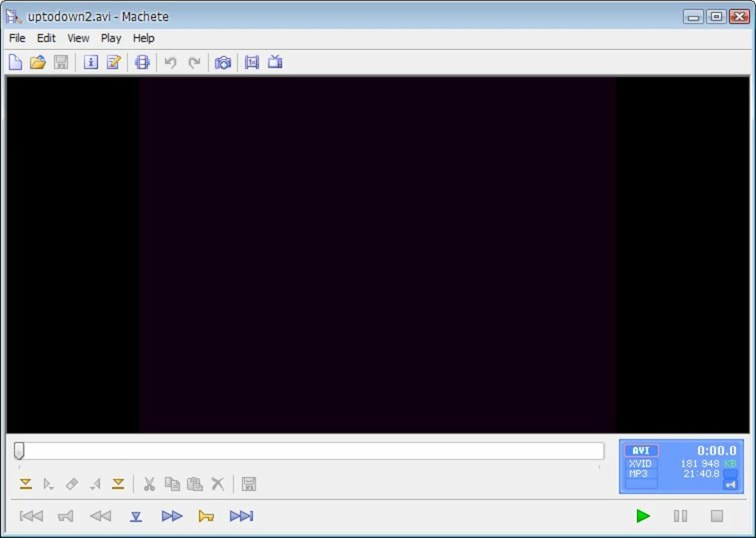Click the Save floppy icon in top toolbar
Viewport: 756px width, 538px height.
(x=61, y=62)
